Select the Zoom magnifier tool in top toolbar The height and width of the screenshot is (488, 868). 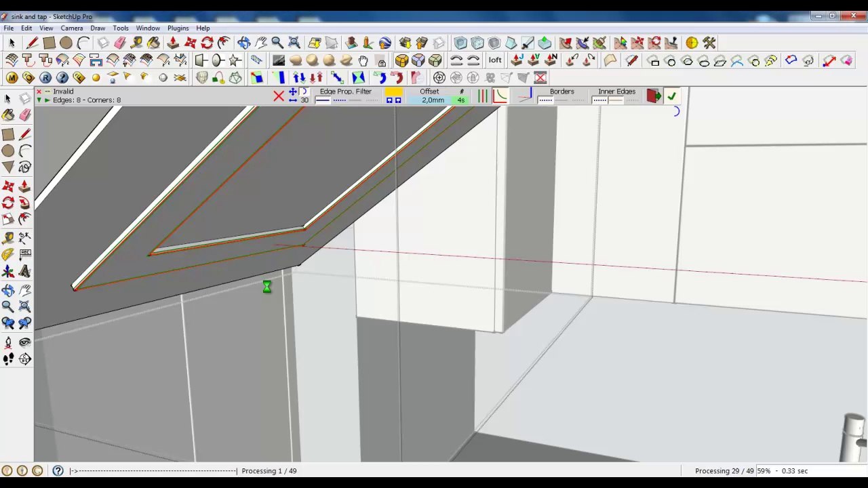click(x=277, y=43)
